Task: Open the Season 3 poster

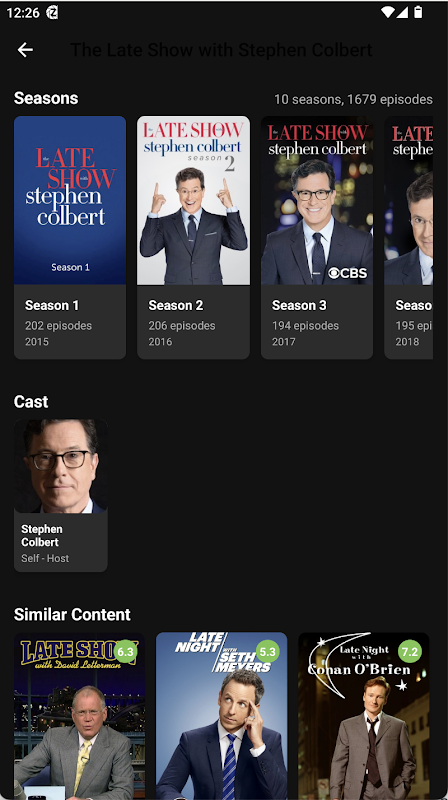Action: 317,200
